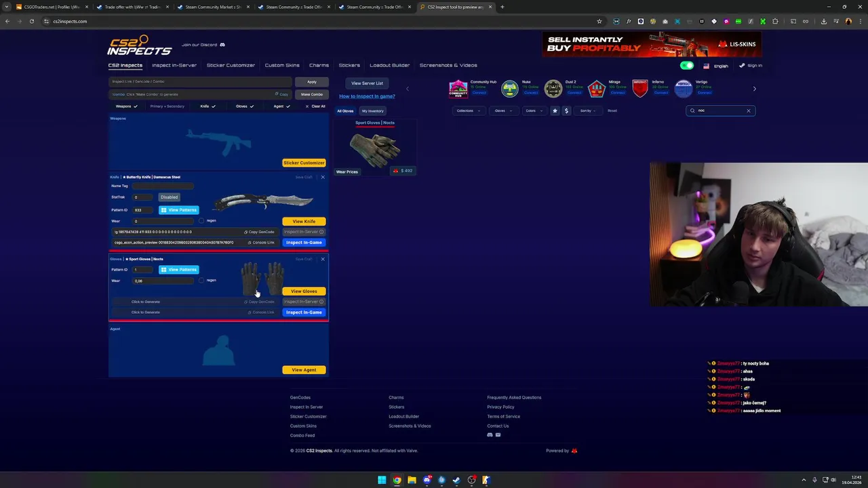Open the Loadout Builder nav item
Viewport: 868px width, 488px height.
390,66
